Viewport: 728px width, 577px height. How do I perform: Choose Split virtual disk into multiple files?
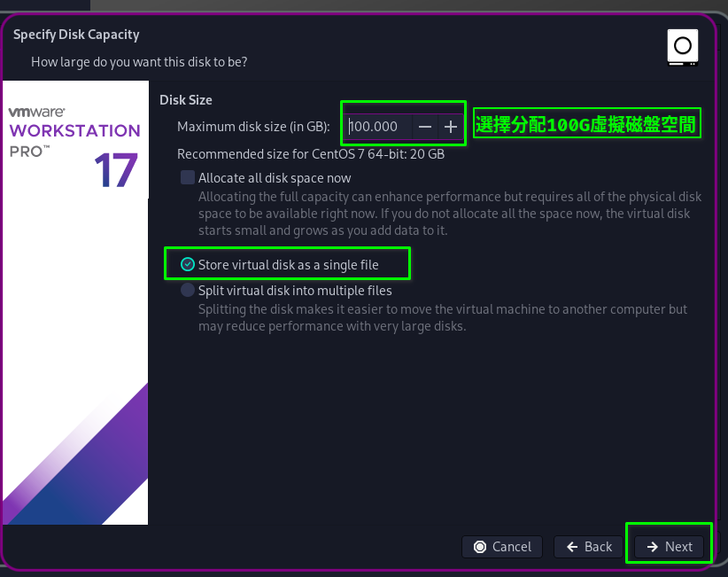(188, 290)
